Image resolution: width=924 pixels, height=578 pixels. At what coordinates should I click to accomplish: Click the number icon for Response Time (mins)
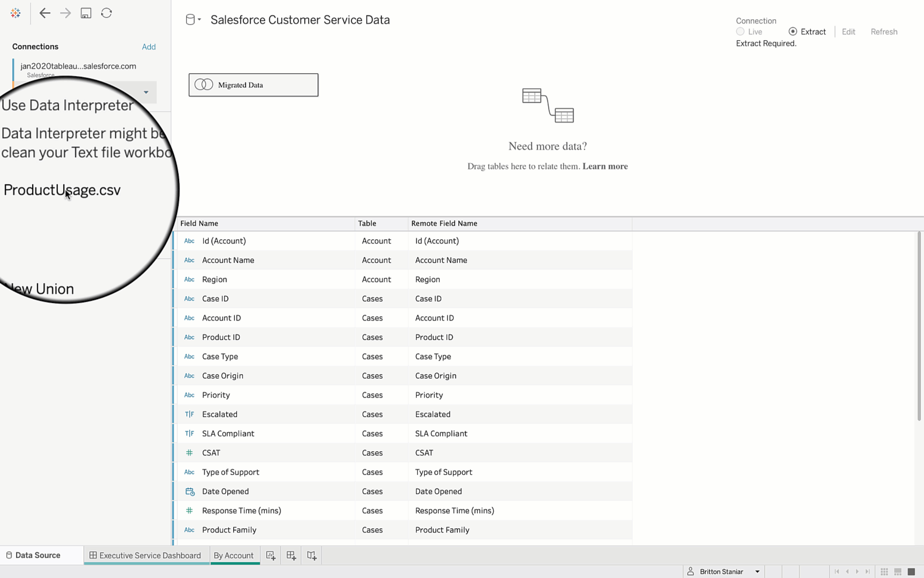pos(189,511)
